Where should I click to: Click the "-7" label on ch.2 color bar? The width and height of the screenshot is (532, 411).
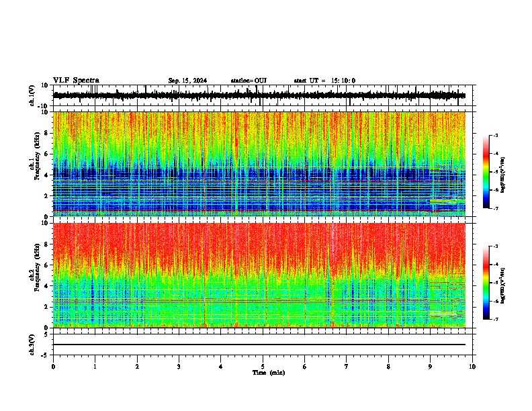tap(495, 319)
